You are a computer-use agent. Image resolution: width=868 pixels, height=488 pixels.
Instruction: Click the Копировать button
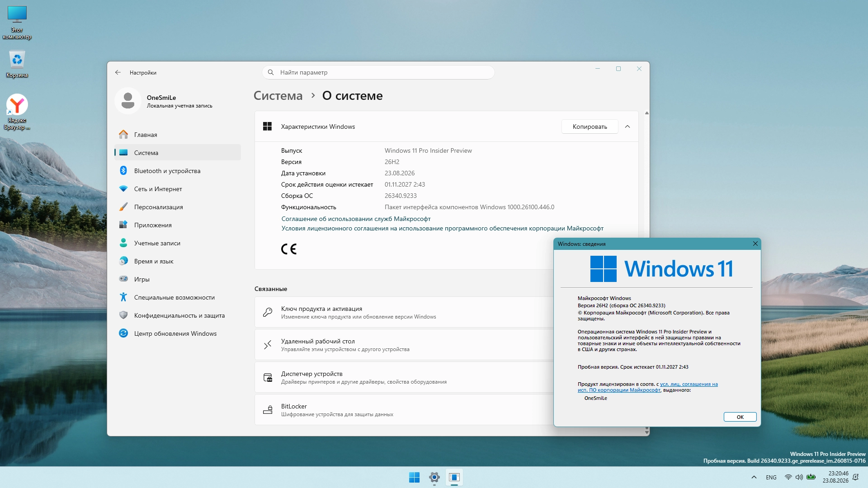click(x=590, y=127)
